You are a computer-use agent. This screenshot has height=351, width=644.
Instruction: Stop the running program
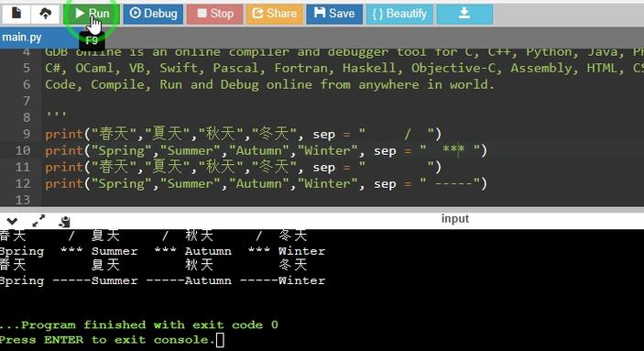(214, 14)
